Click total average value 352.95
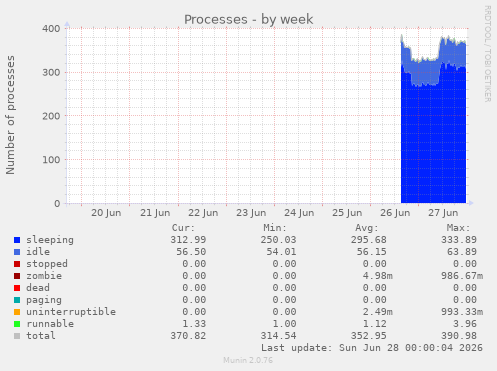This screenshot has width=497, height=371. coord(369,336)
